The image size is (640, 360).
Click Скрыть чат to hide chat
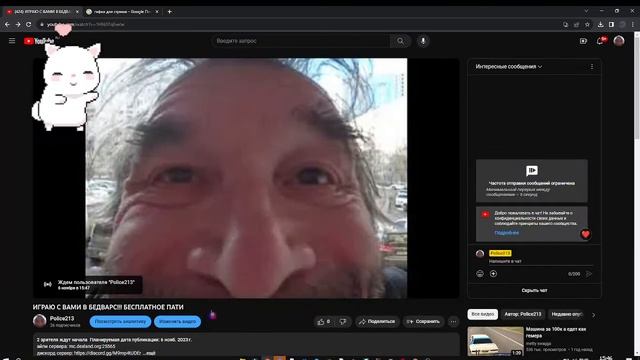(534, 291)
